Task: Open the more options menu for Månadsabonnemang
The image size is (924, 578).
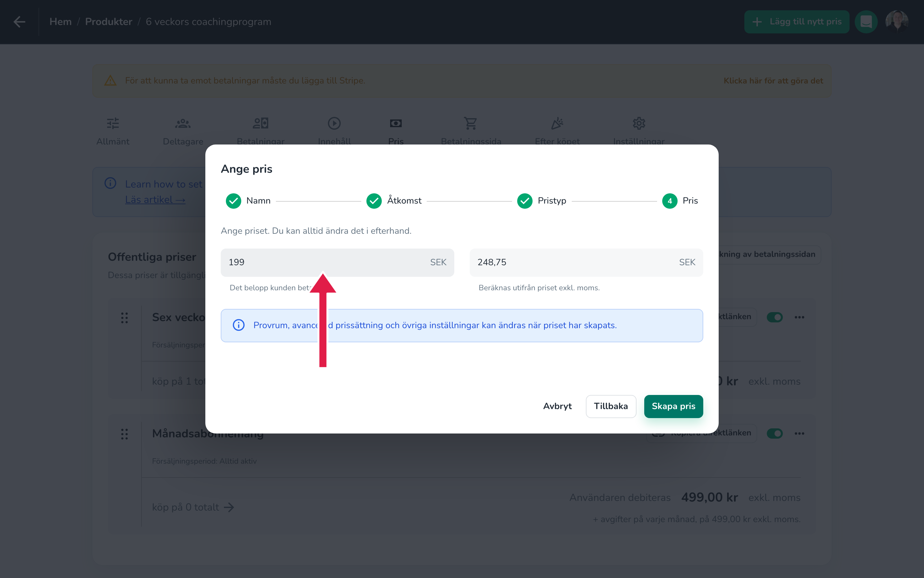Action: (800, 433)
